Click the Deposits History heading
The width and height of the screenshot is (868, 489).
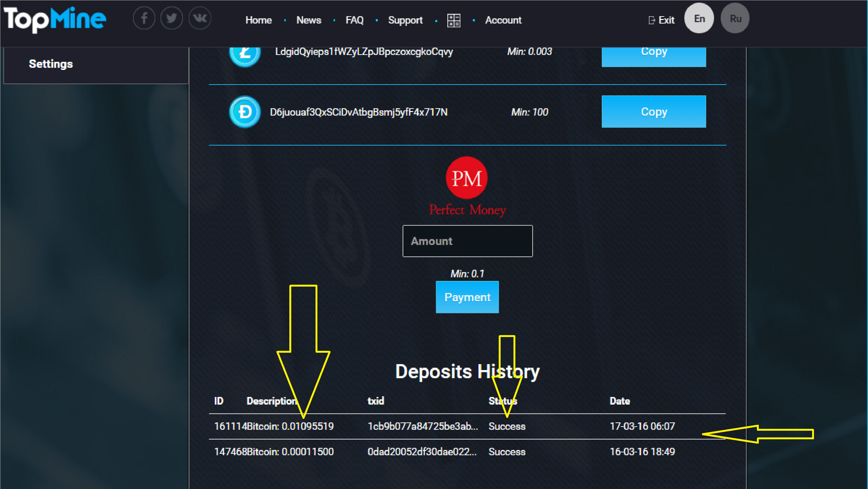pyautogui.click(x=467, y=372)
